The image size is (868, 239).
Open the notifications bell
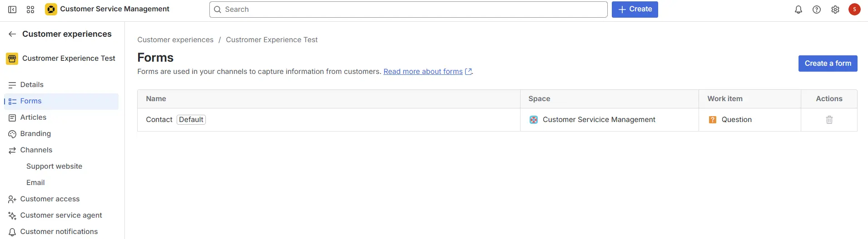coord(798,10)
